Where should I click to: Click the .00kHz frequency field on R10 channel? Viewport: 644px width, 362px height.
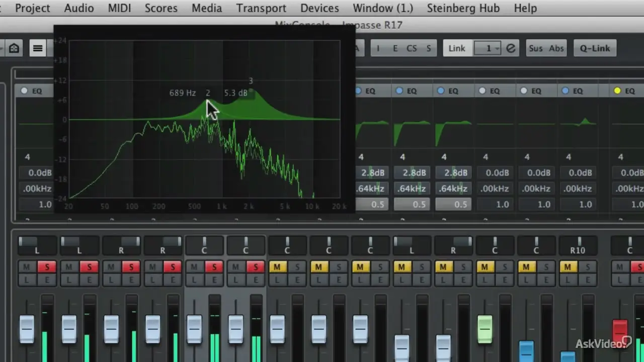[x=579, y=189]
